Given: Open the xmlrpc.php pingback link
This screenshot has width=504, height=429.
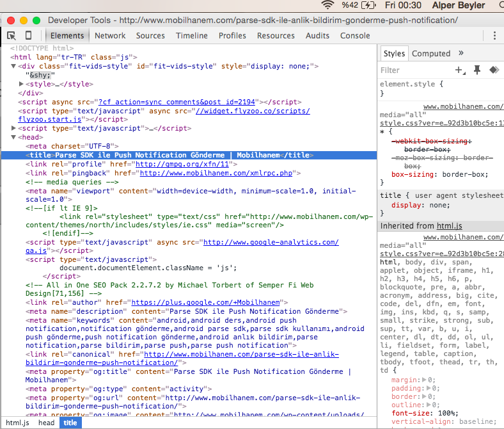Looking at the screenshot, I should pos(216,173).
